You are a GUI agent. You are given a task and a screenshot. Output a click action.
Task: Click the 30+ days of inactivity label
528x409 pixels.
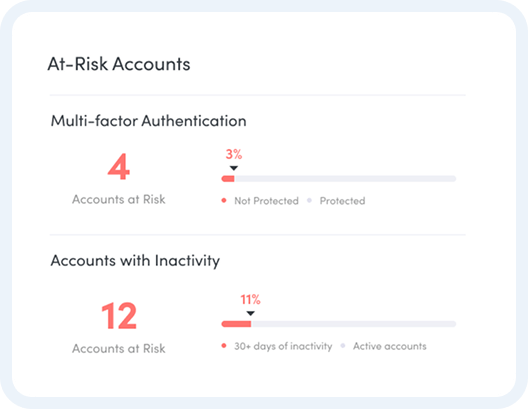pyautogui.click(x=283, y=346)
